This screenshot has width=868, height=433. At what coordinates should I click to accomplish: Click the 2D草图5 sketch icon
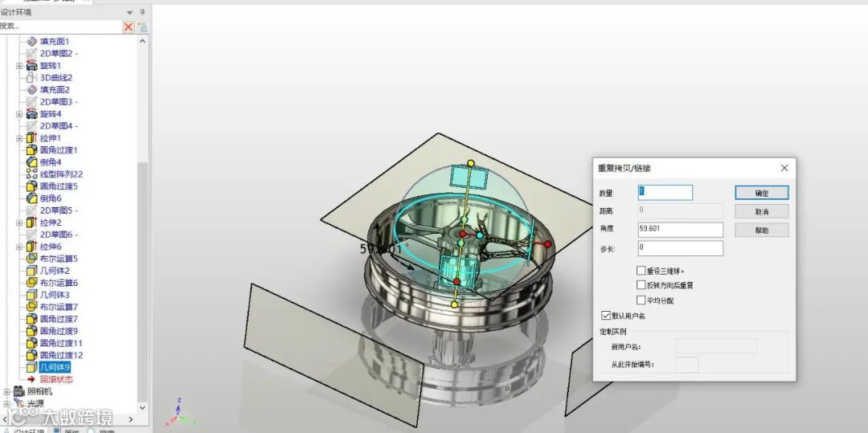(31, 210)
